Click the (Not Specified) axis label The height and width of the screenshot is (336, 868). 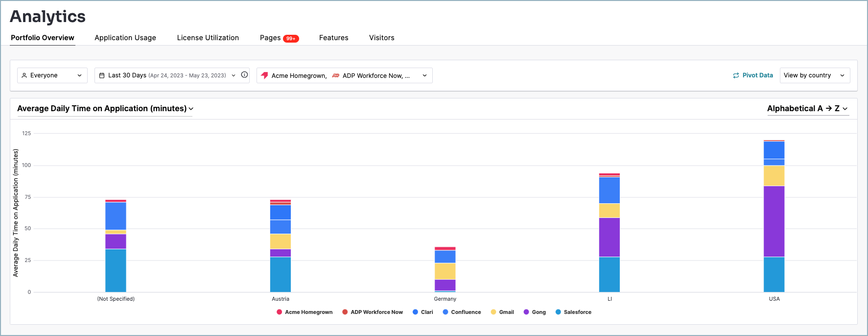(116, 299)
